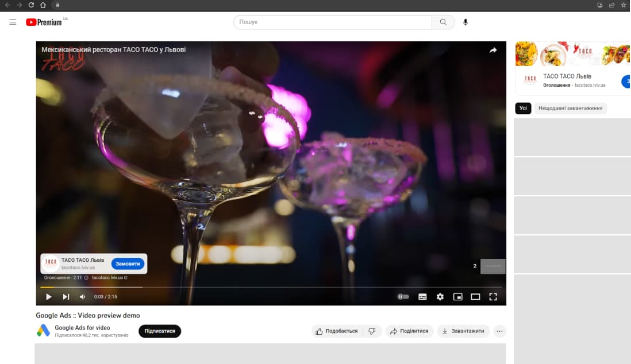This screenshot has width=631, height=364.
Task: Click the black 'Підписатися' subscribe button
Action: (160, 331)
